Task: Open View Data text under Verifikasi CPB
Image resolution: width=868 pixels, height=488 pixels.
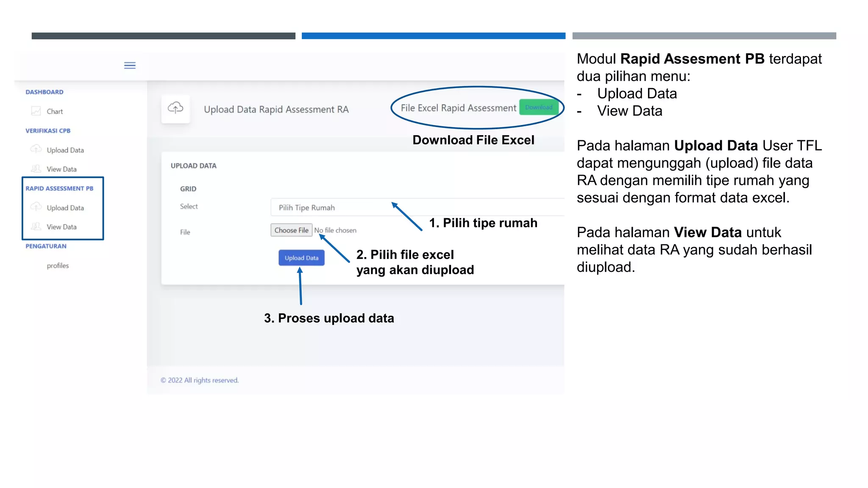Action: click(61, 169)
